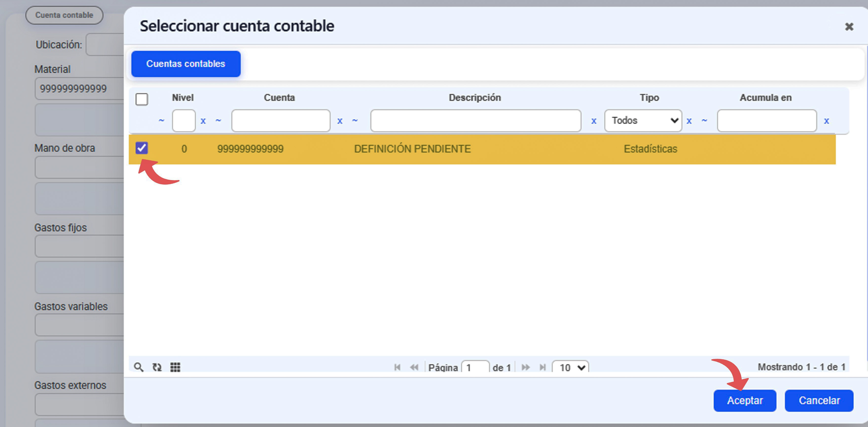Click the Material 999999999999 field in background
The image size is (868, 427).
click(79, 88)
